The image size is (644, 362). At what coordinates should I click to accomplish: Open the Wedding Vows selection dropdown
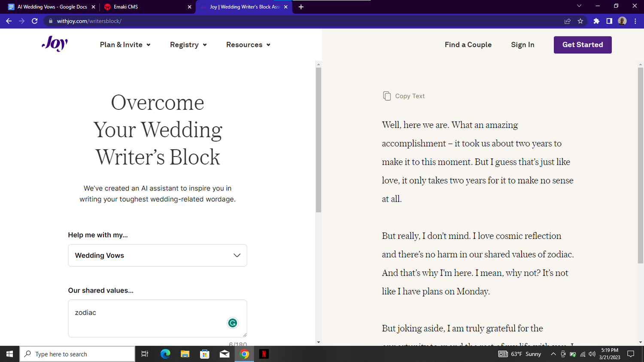(157, 255)
